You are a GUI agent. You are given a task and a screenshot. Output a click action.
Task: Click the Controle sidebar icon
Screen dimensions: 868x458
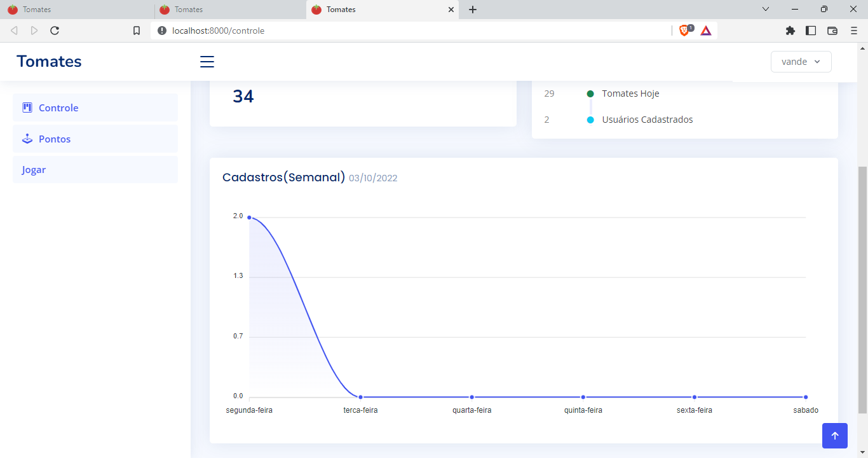pos(27,108)
